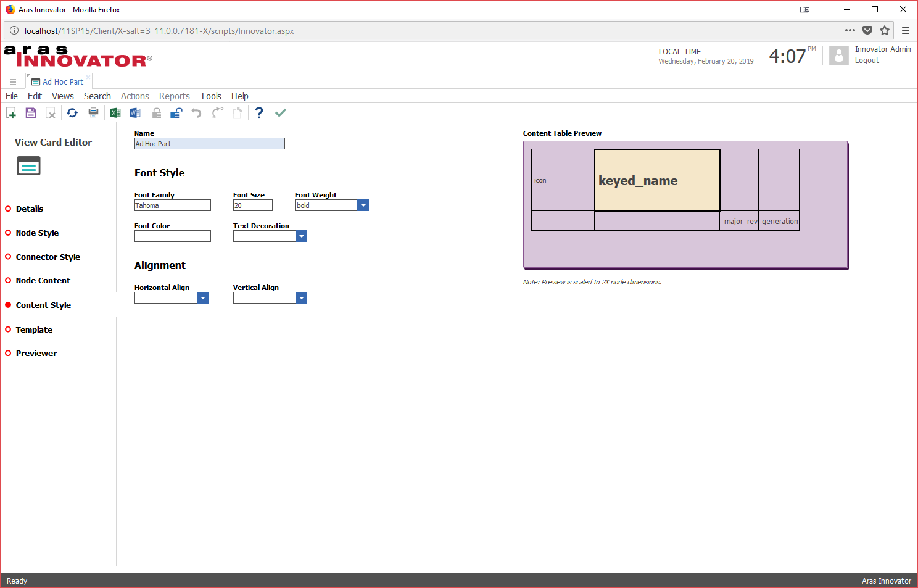
Task: Click the reader/sidebar icon in the title bar
Action: (804, 9)
